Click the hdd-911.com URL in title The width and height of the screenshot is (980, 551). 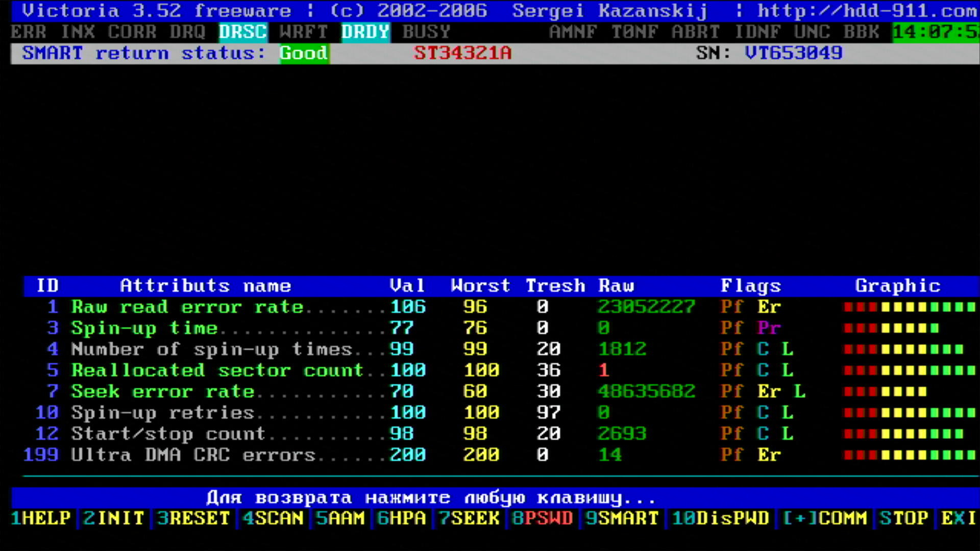pos(867,11)
